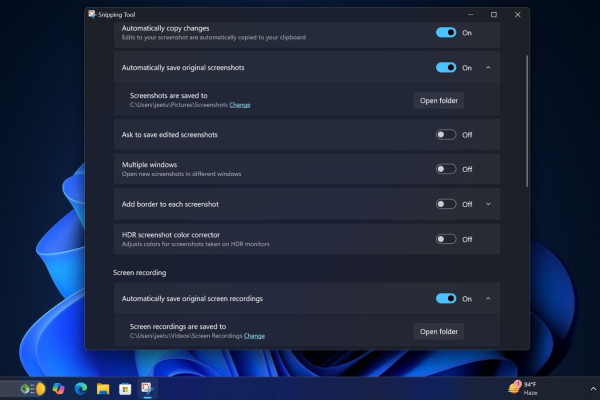
Task: Change the screenshots save location link
Action: 240,105
